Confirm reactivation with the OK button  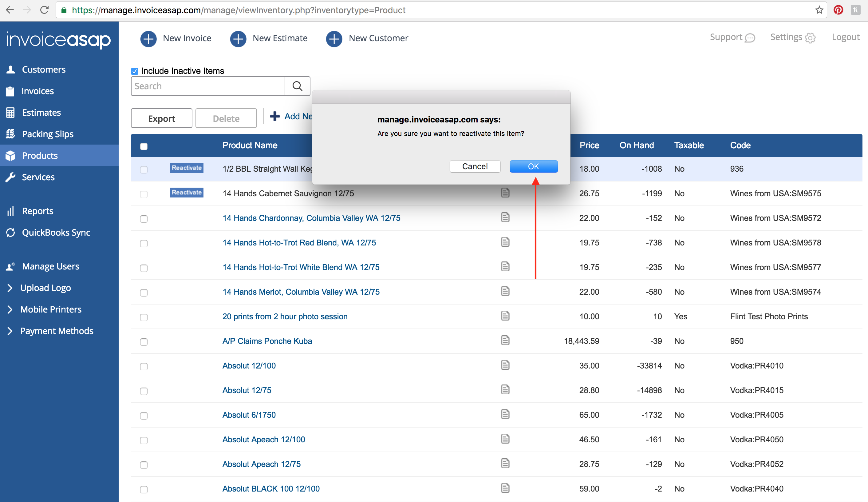(534, 166)
